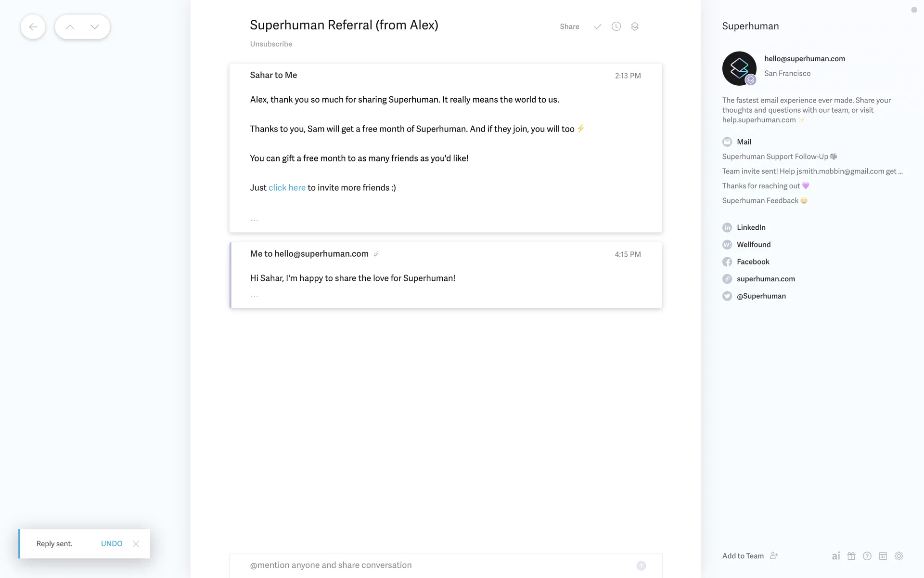Mark conversation done with checkmark icon

tap(597, 26)
